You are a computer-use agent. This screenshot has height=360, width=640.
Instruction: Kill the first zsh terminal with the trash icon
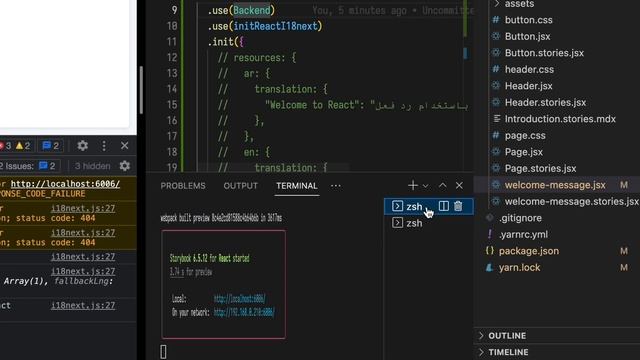458,206
